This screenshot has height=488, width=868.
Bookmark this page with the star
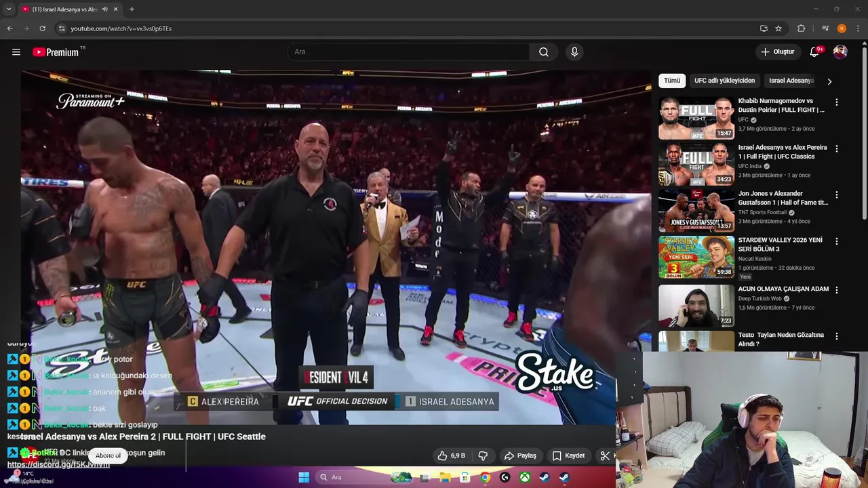coord(778,28)
